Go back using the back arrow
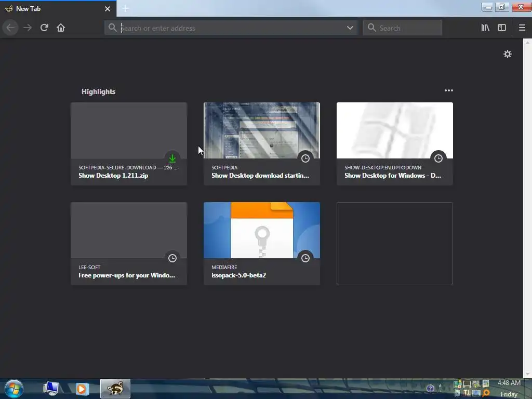532x399 pixels. coord(10,28)
